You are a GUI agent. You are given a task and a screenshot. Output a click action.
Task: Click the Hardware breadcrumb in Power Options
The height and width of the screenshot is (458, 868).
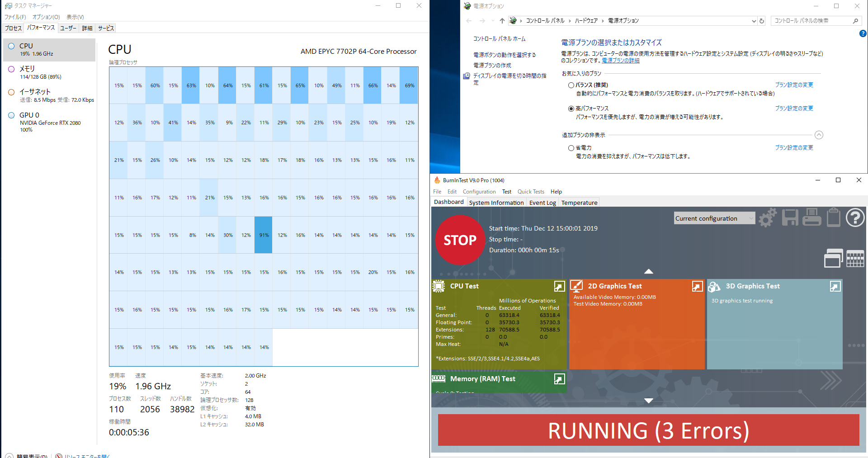[586, 21]
